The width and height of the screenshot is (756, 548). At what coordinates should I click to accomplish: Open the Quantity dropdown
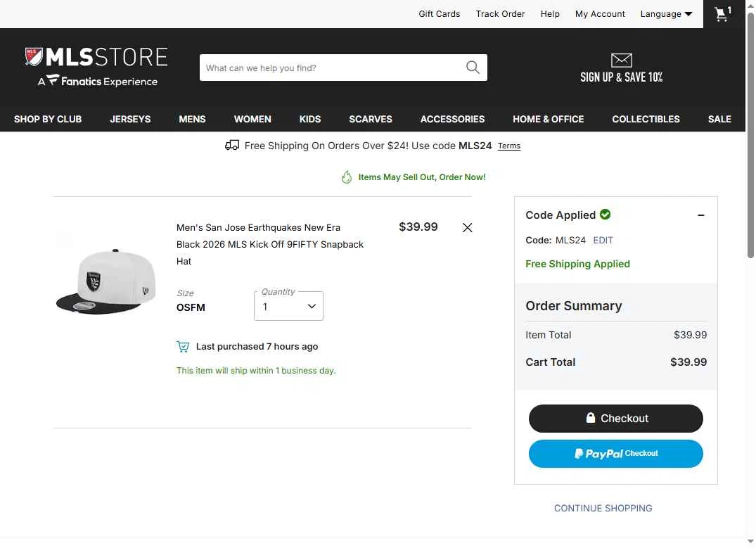[288, 306]
